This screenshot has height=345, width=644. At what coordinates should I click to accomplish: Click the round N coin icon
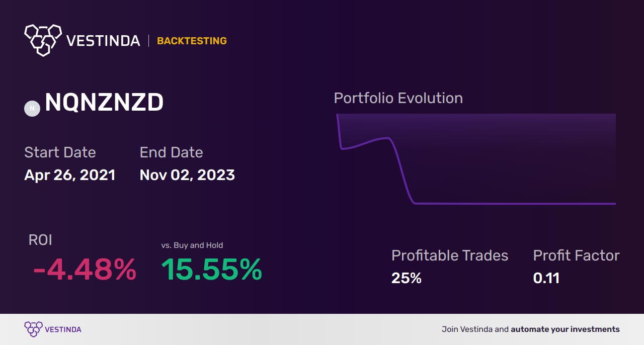(32, 108)
